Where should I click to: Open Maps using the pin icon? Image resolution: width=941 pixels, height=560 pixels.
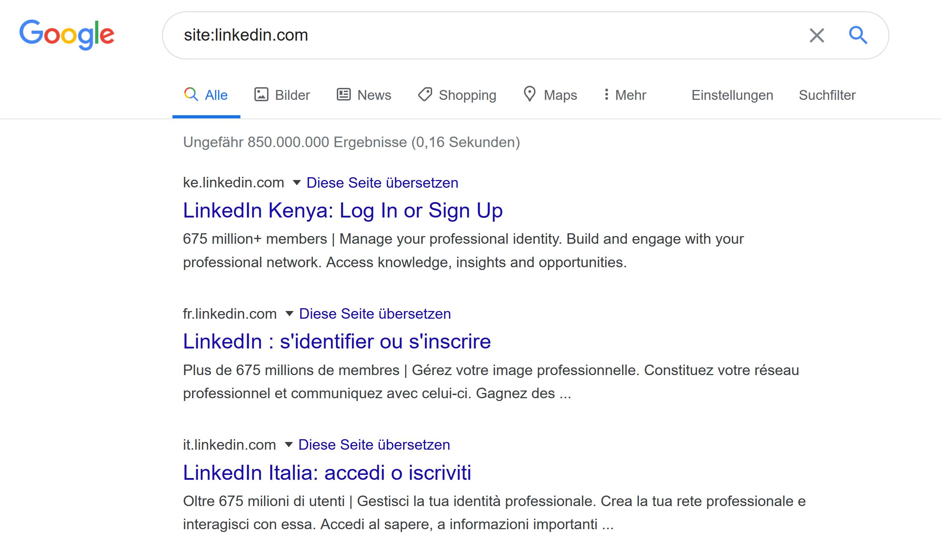[x=530, y=95]
